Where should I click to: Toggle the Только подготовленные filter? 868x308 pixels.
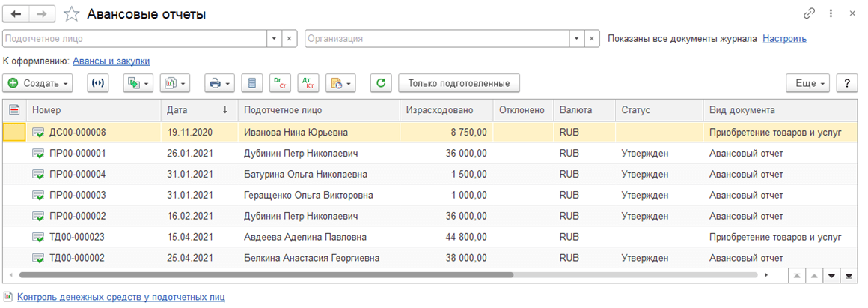[x=459, y=83]
